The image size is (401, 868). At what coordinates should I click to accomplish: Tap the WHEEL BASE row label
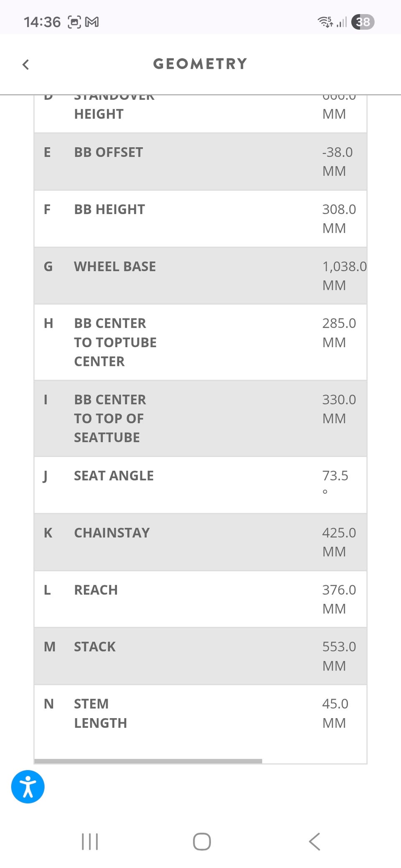[115, 266]
